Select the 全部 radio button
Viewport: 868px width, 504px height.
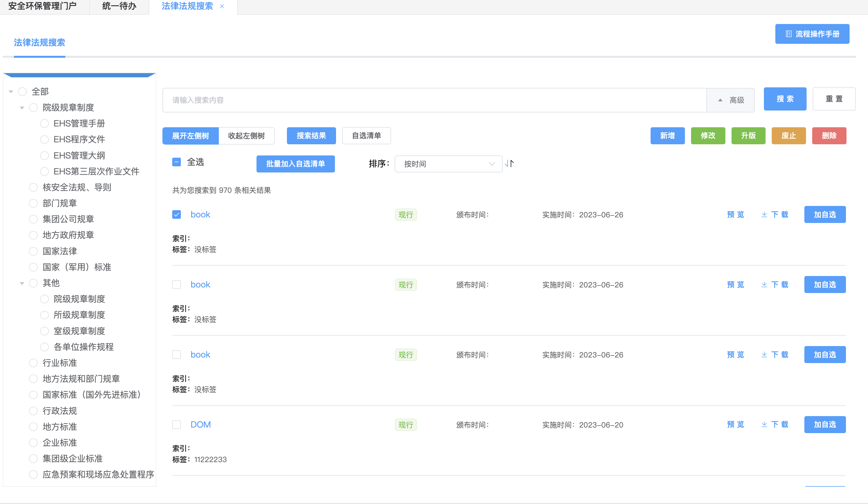[x=22, y=92]
